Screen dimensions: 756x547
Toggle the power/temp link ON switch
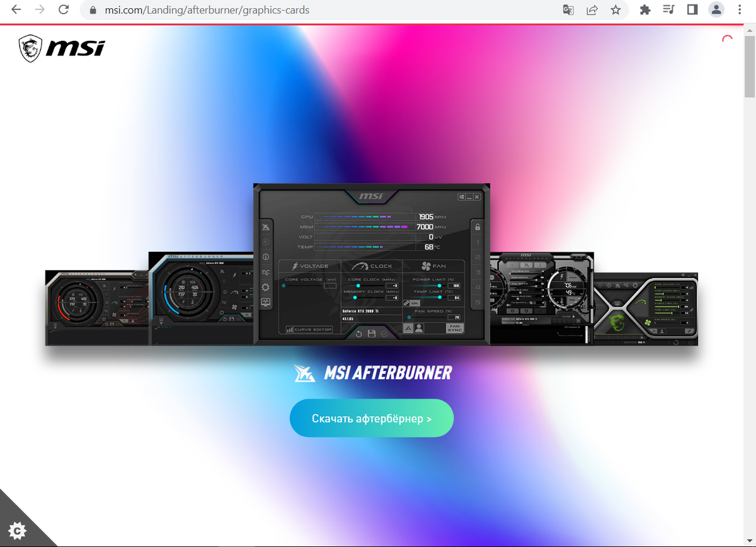[411, 303]
